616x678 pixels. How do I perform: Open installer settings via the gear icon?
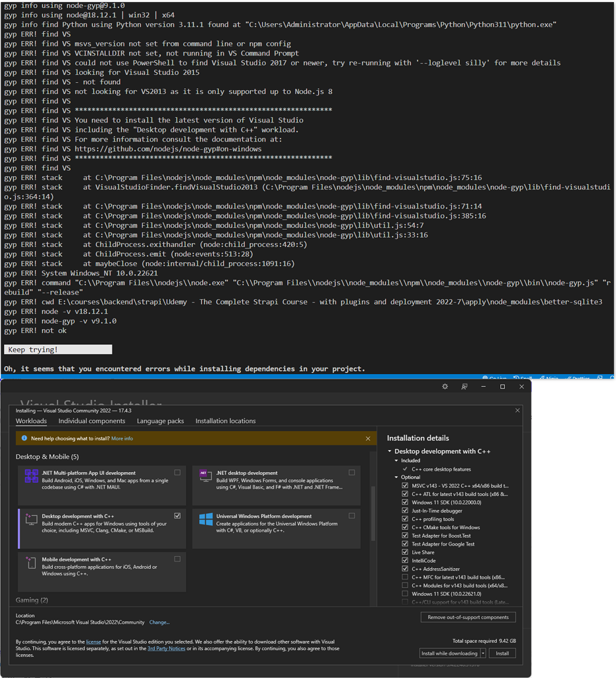445,386
